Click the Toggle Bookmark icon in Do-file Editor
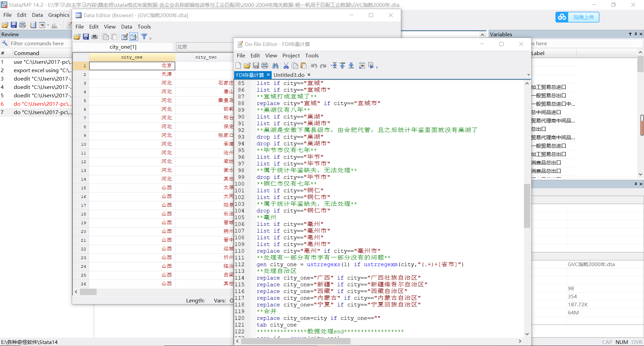The image size is (644, 346). point(334,66)
